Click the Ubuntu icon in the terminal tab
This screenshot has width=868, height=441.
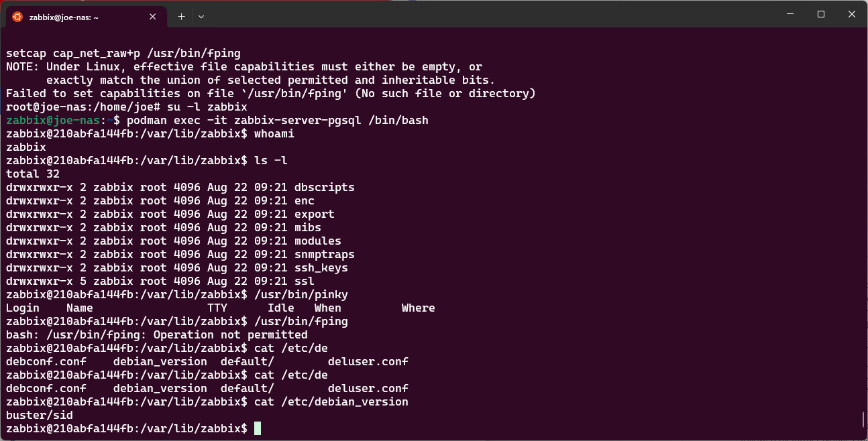point(17,17)
